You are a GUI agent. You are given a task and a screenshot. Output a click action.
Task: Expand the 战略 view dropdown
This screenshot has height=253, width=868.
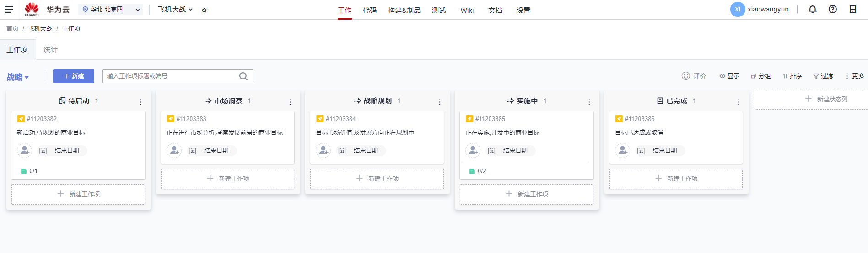pyautogui.click(x=18, y=77)
